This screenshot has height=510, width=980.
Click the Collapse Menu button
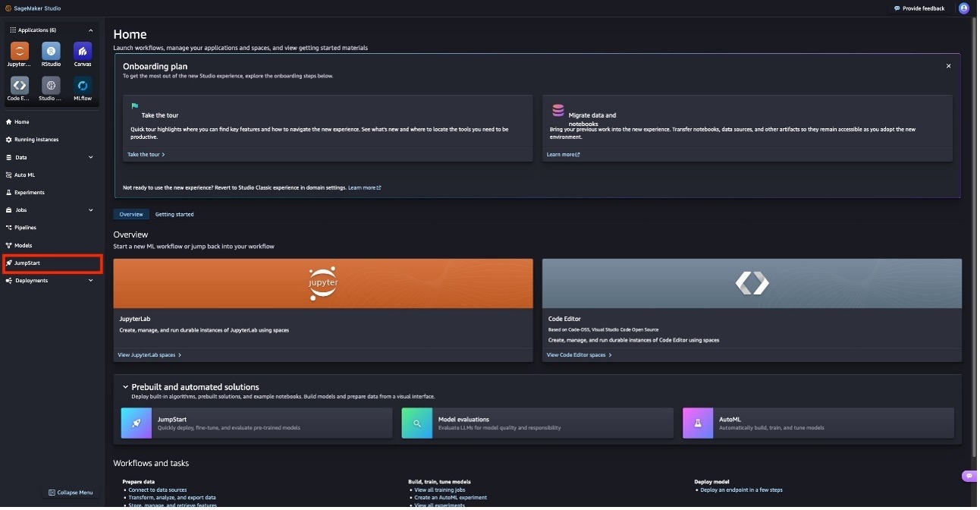71,493
